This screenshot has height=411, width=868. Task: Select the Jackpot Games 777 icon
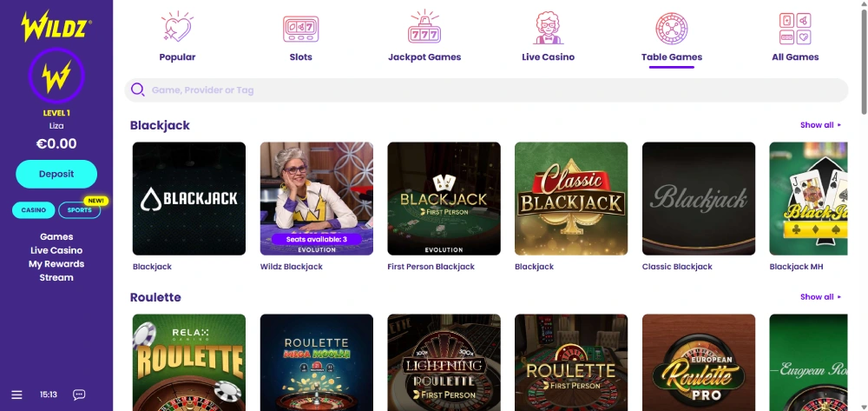pos(424,28)
